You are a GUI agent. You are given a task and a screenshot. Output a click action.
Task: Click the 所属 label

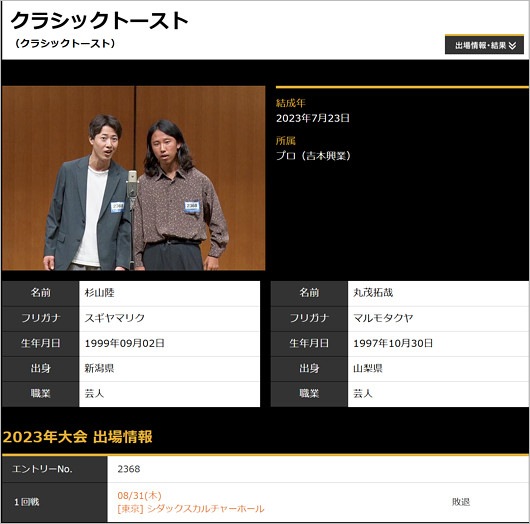286,141
